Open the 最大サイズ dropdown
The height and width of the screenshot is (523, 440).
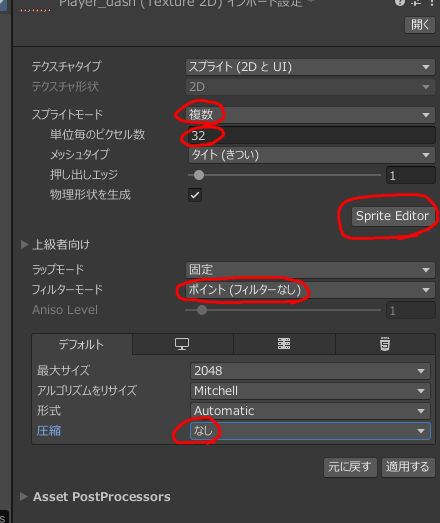coord(310,371)
